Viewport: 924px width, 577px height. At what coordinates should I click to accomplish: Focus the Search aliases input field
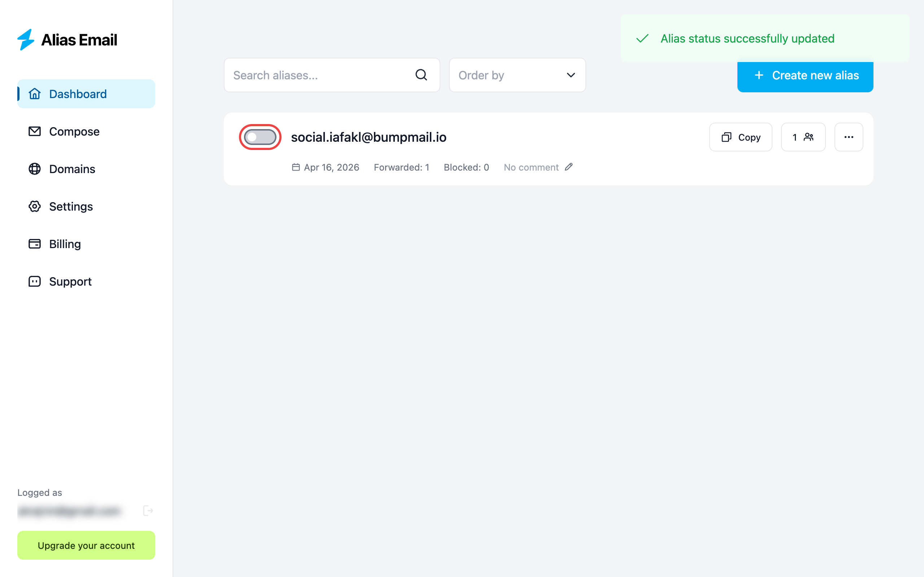tap(321, 75)
